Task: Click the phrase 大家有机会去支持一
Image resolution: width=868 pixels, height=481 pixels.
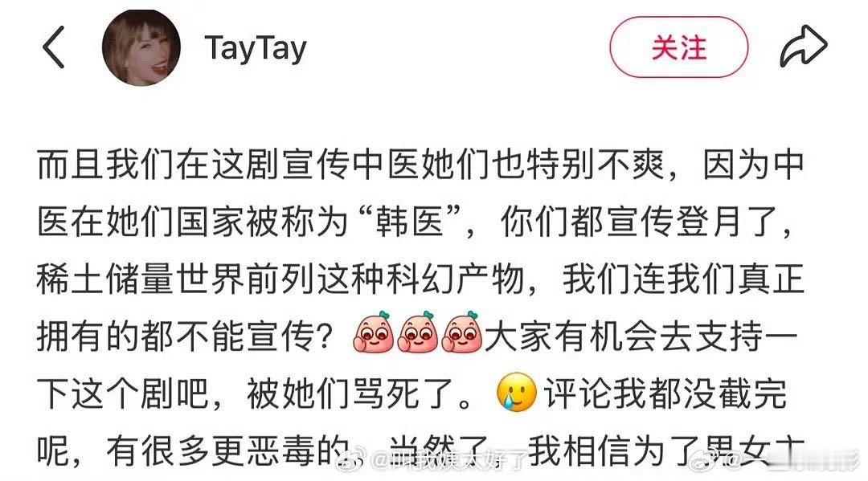Action: (642, 336)
